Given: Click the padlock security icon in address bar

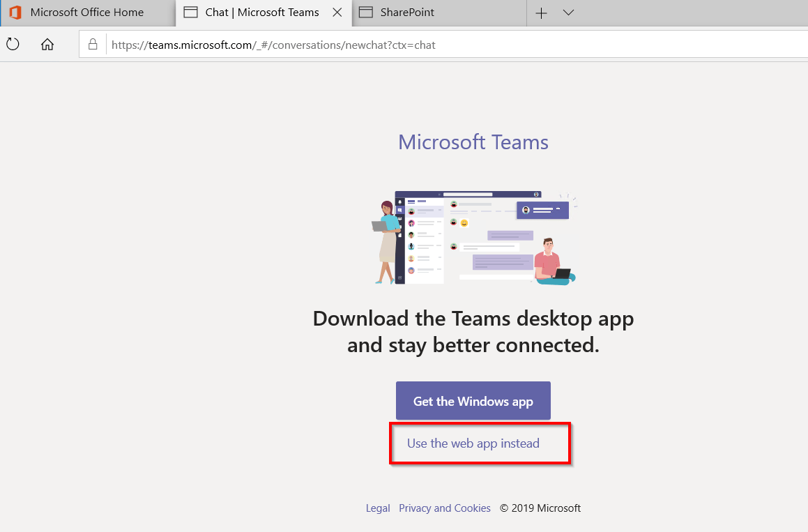Looking at the screenshot, I should (93, 45).
